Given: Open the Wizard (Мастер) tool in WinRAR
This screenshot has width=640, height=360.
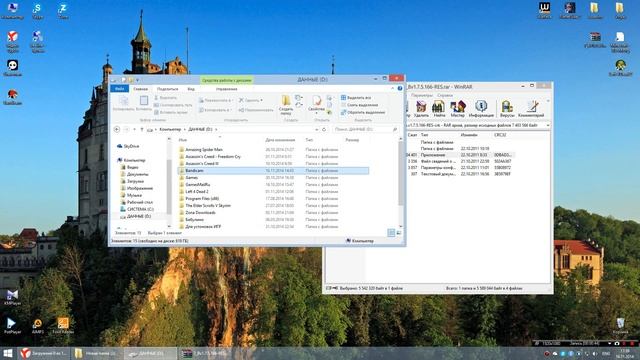Looking at the screenshot, I should coord(458,109).
